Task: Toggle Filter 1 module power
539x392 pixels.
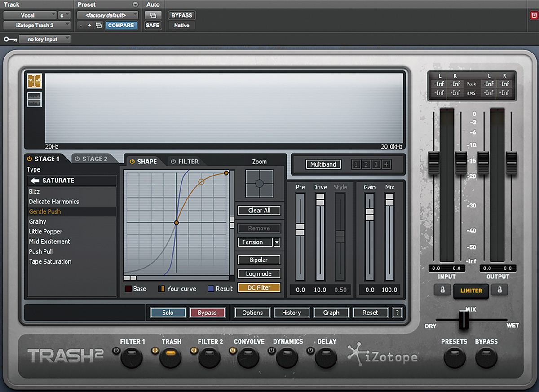Action: pyautogui.click(x=116, y=350)
